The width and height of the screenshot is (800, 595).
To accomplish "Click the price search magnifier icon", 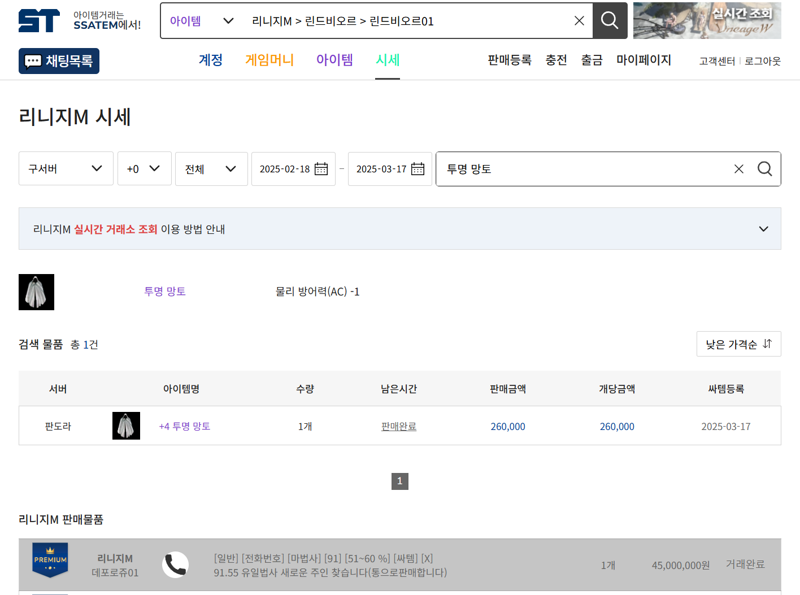I will tap(765, 169).
